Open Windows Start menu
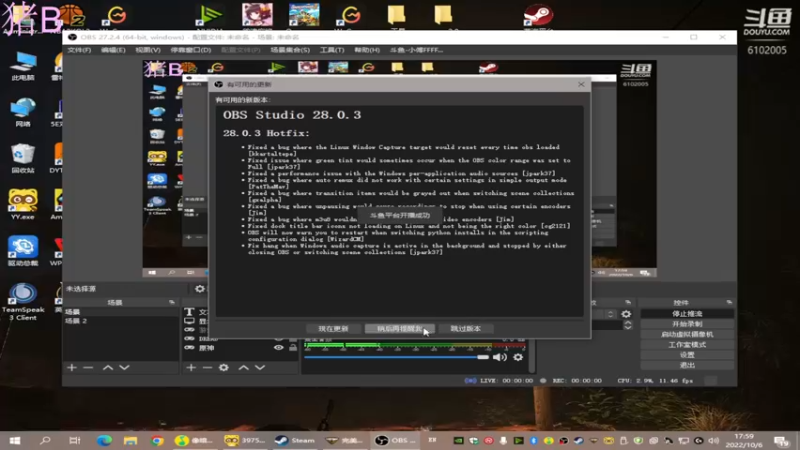 click(15, 440)
